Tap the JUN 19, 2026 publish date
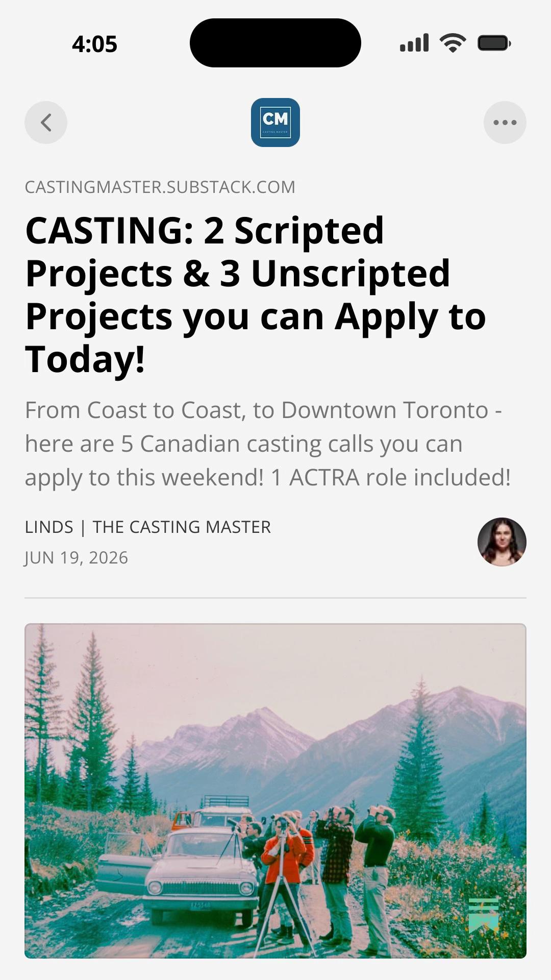The height and width of the screenshot is (980, 551). click(x=77, y=558)
